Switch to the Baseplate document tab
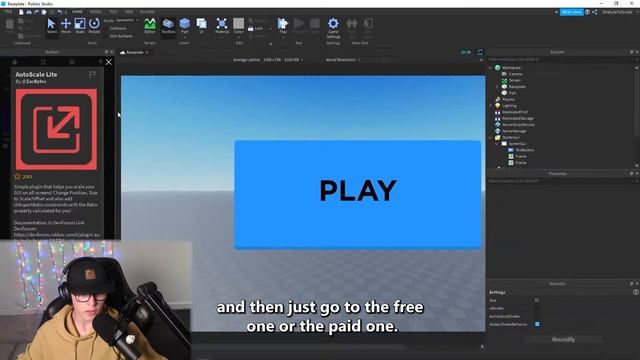 [135, 52]
